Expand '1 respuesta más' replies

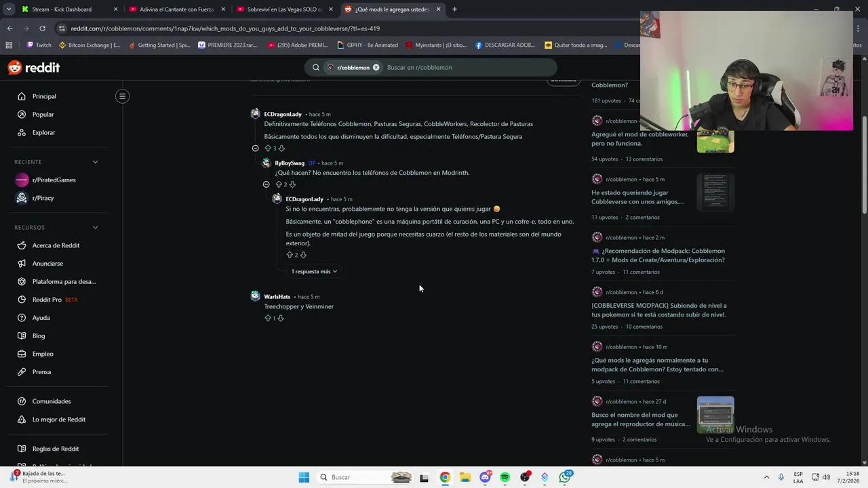point(314,271)
